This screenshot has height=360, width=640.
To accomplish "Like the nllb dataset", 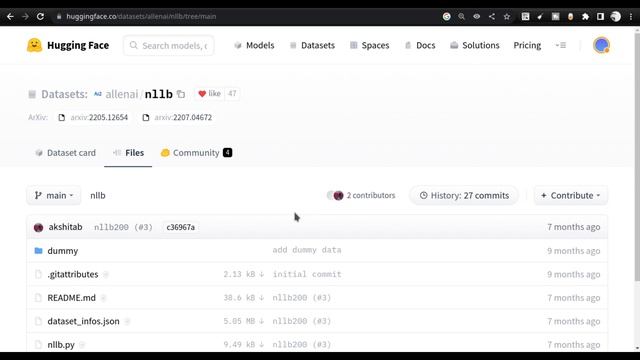I will 209,94.
